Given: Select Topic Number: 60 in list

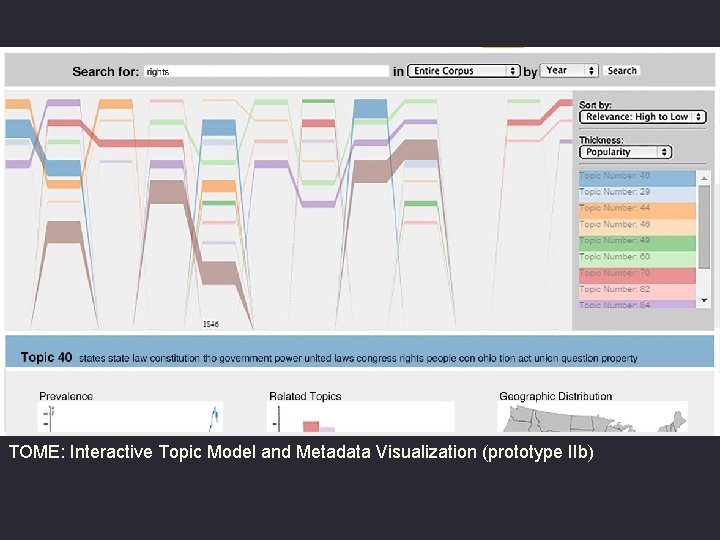Looking at the screenshot, I should 637,259.
